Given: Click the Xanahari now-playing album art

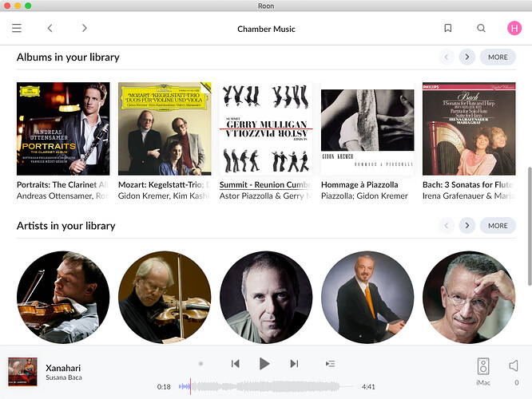Looking at the screenshot, I should (22, 372).
